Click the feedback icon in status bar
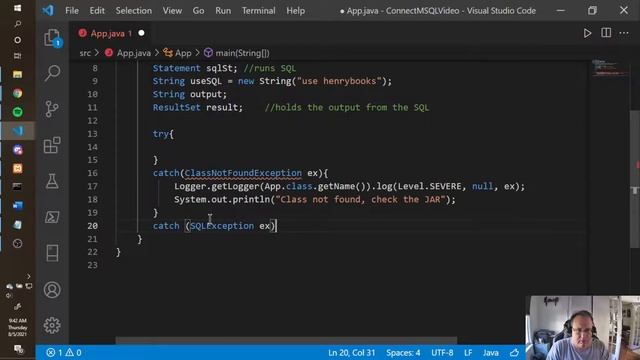 click(x=514, y=353)
